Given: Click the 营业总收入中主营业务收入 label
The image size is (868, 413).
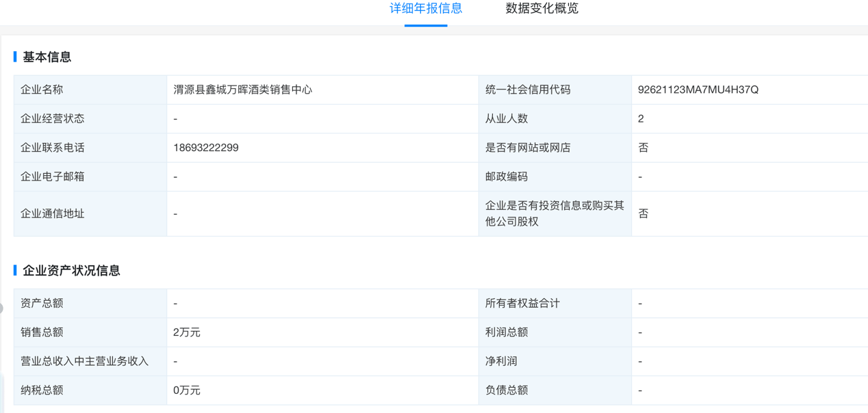Looking at the screenshot, I should pyautogui.click(x=85, y=361).
